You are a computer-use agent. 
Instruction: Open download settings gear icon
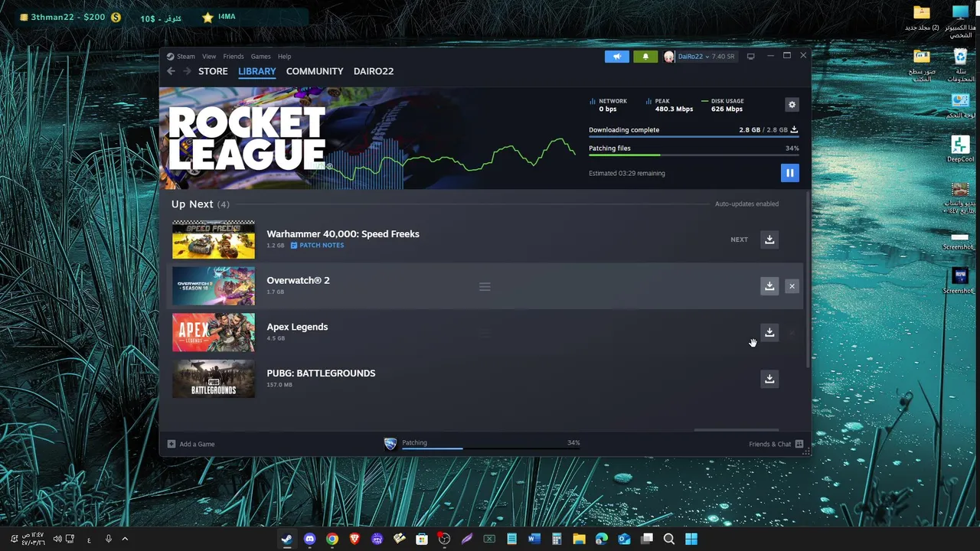click(x=792, y=105)
